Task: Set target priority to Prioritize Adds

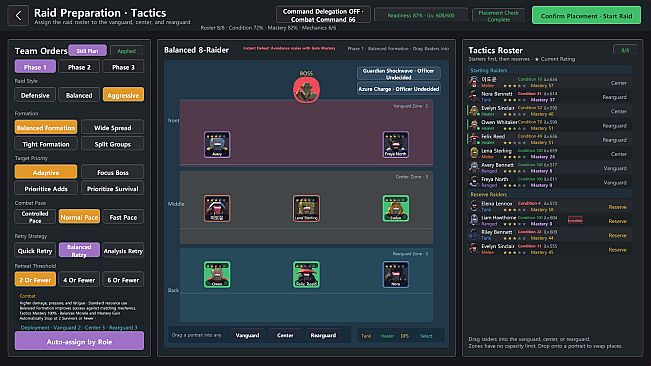Action: [46, 188]
